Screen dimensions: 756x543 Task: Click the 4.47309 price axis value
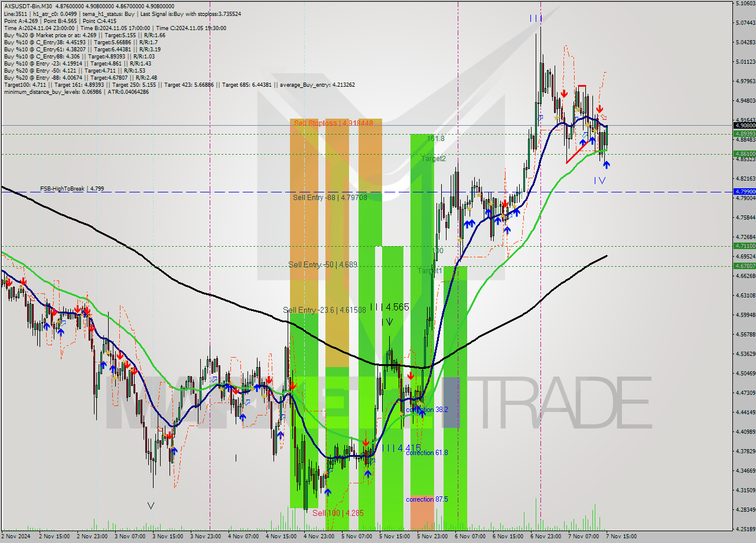click(746, 392)
